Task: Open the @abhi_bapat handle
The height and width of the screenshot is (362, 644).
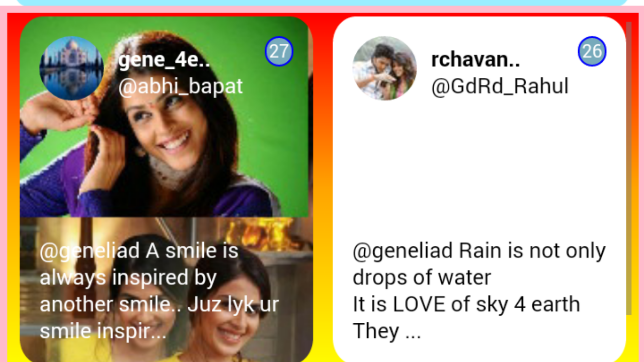Action: [x=181, y=86]
